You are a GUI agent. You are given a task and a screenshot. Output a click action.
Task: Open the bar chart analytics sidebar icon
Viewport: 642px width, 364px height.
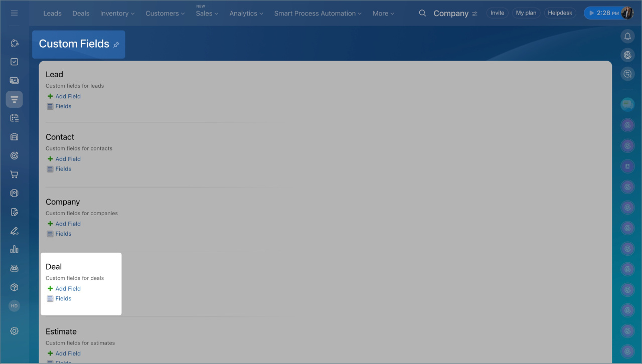point(14,249)
